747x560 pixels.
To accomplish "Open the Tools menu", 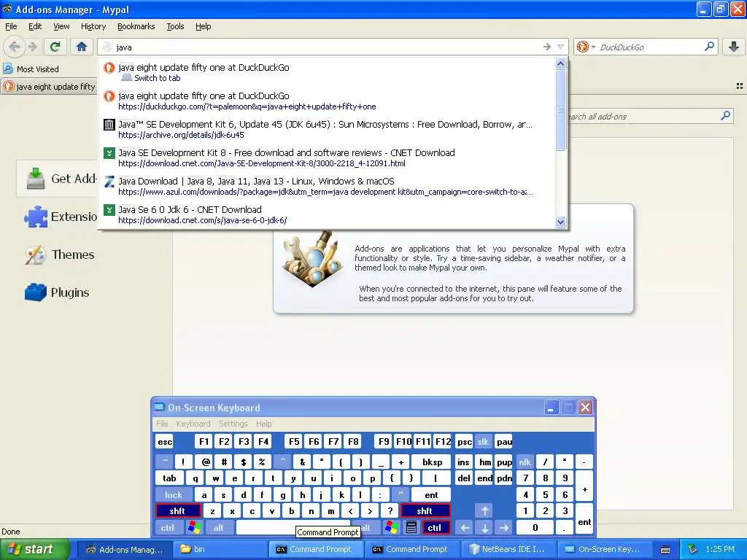I will [x=175, y=26].
